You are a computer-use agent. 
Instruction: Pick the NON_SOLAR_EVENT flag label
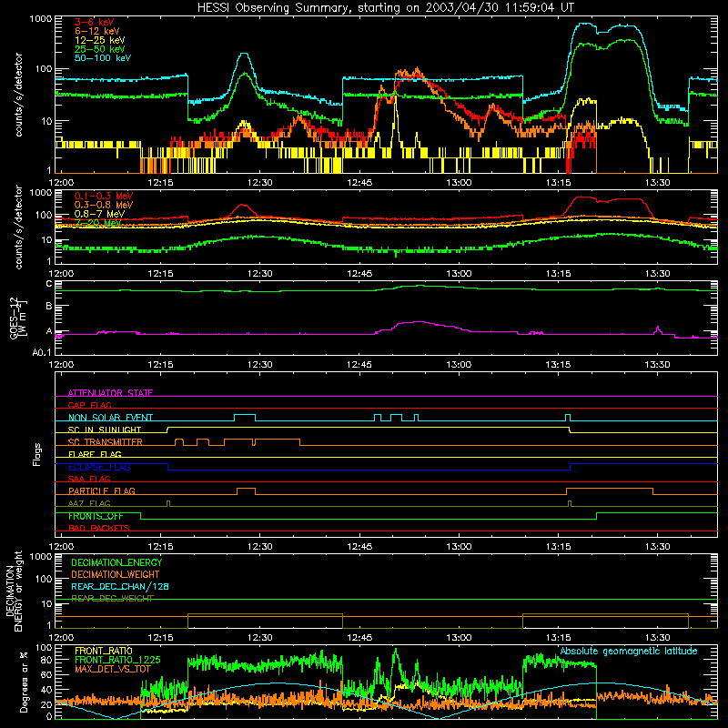(110, 418)
